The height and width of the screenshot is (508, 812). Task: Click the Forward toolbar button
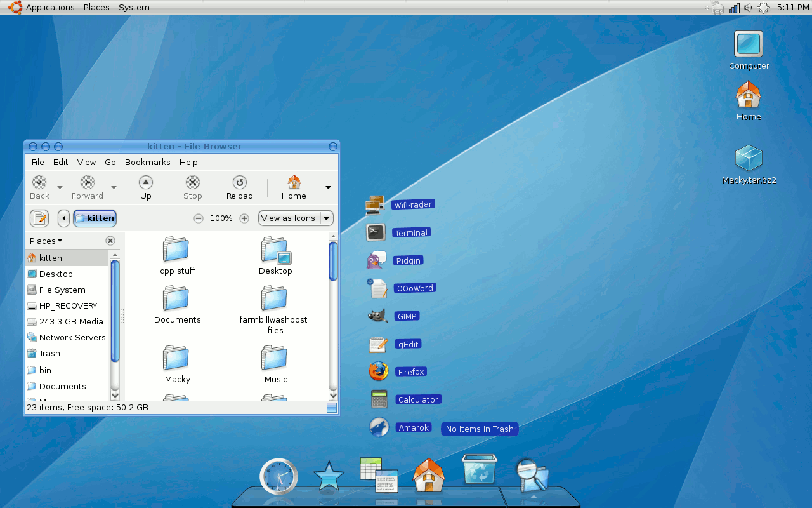88,188
